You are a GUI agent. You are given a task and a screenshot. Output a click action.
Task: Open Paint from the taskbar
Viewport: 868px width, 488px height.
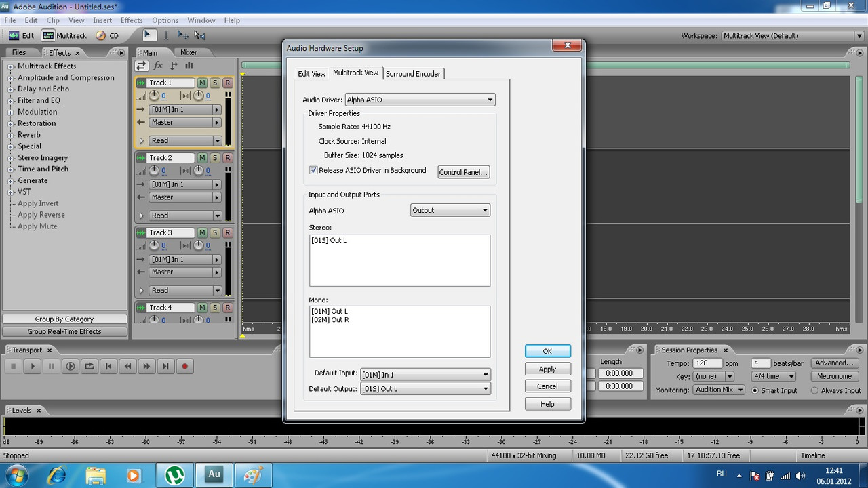click(253, 475)
